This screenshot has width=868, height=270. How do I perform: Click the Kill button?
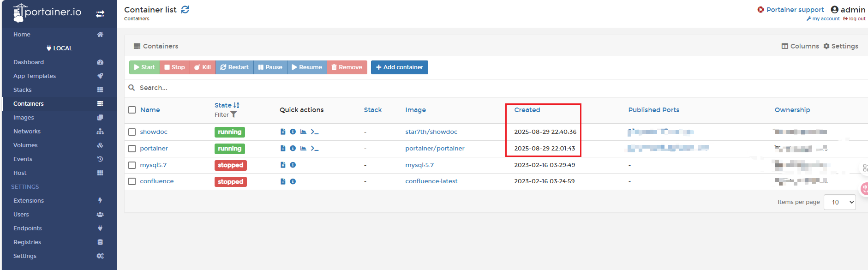[203, 67]
